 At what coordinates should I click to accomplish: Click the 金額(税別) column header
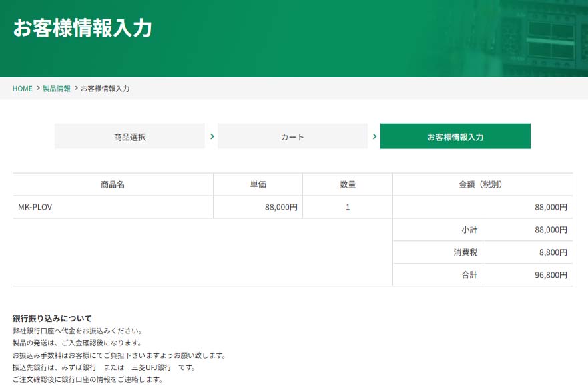click(x=482, y=184)
